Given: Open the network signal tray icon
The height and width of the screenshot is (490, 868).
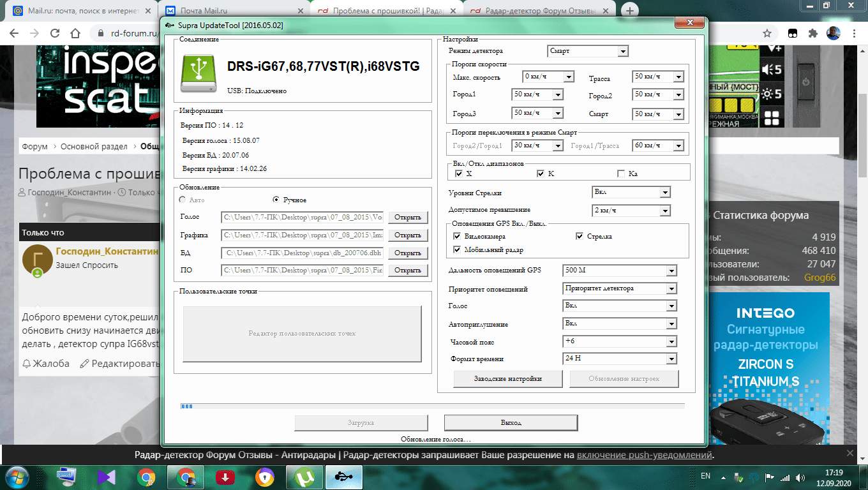Looking at the screenshot, I should pyautogui.click(x=785, y=477).
